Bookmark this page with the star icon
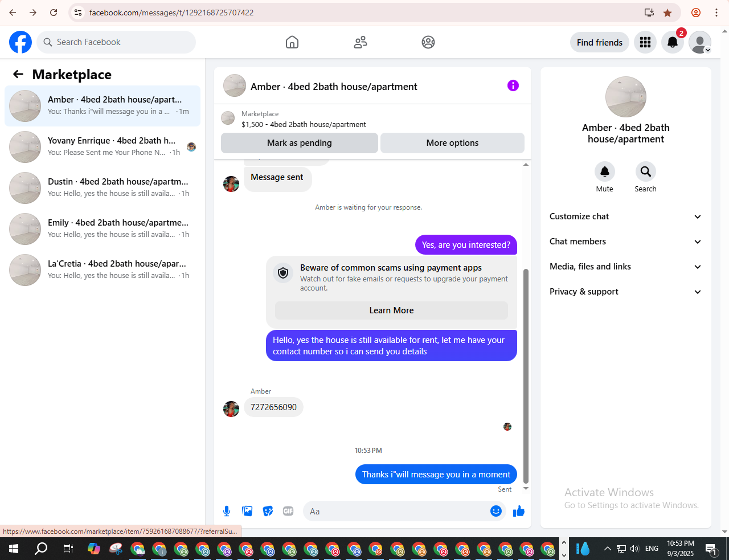 click(667, 13)
